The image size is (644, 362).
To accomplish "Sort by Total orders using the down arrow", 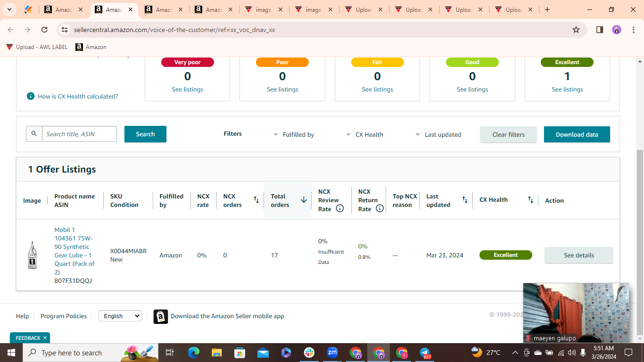I will pos(304,200).
